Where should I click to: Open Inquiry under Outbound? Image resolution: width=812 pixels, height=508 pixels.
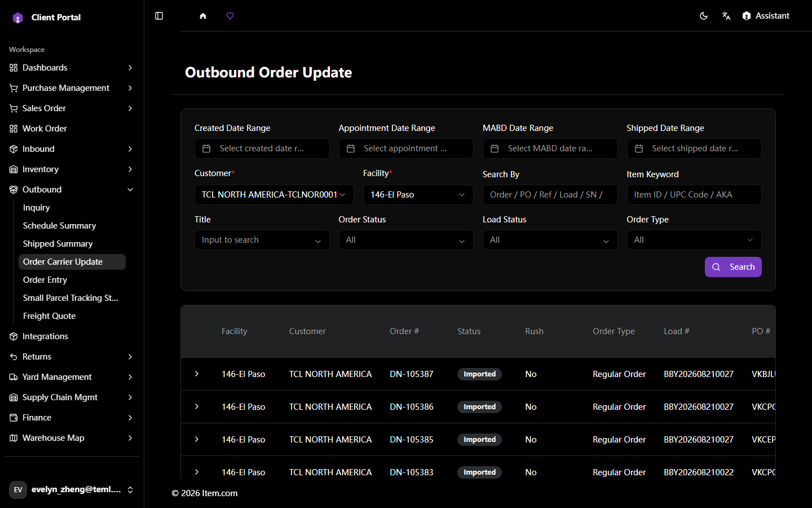click(x=72, y=208)
